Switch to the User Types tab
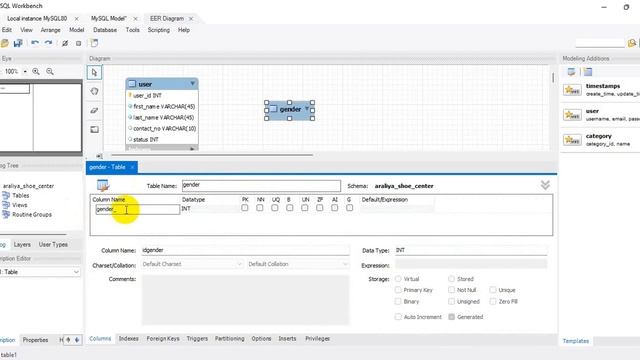The height and width of the screenshot is (360, 640). (x=53, y=244)
